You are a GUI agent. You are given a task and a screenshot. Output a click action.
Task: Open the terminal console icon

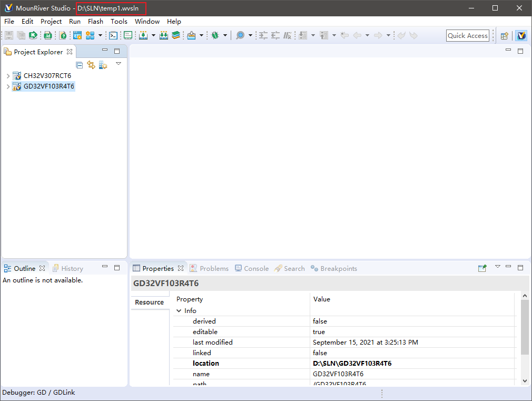pyautogui.click(x=113, y=35)
